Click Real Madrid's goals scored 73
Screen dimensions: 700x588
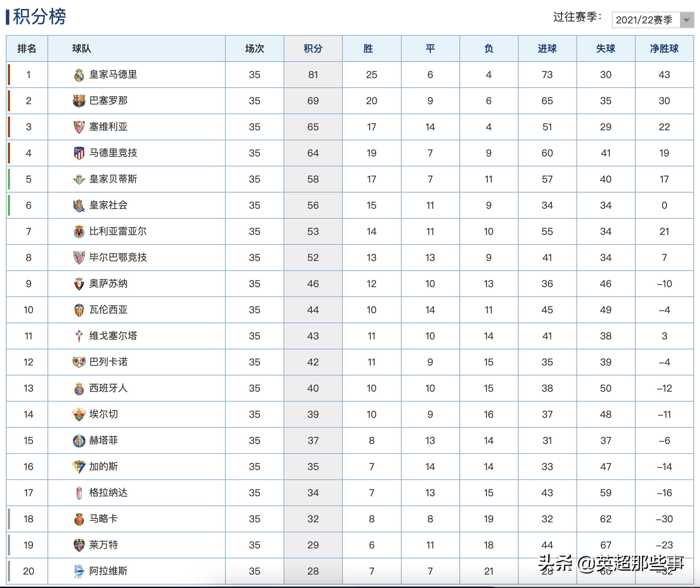[x=547, y=75]
